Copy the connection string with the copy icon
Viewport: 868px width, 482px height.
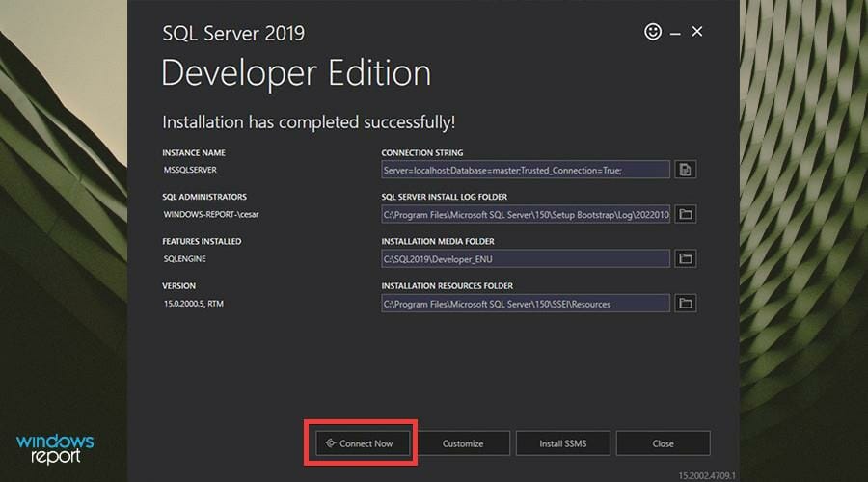tap(686, 170)
